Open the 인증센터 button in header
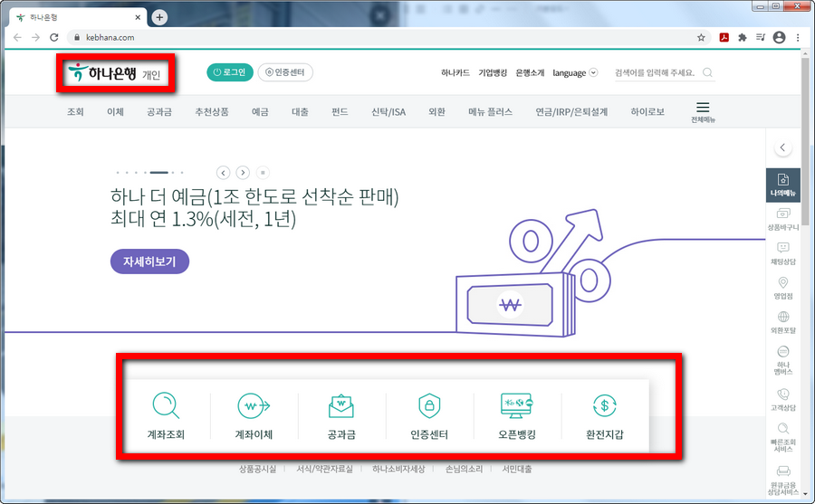Viewport: 815px width, 504px height. pyautogui.click(x=285, y=72)
